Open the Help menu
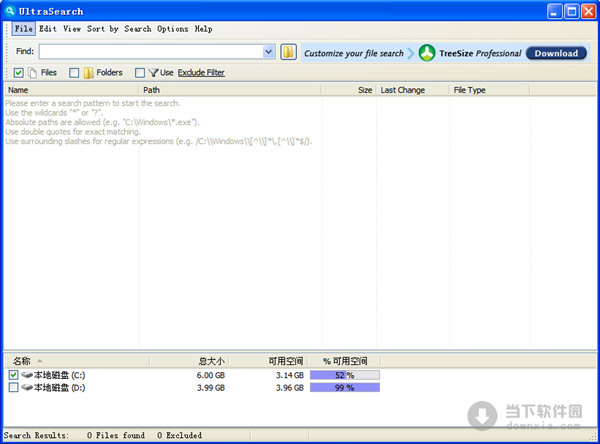600x444 pixels. coord(203,29)
